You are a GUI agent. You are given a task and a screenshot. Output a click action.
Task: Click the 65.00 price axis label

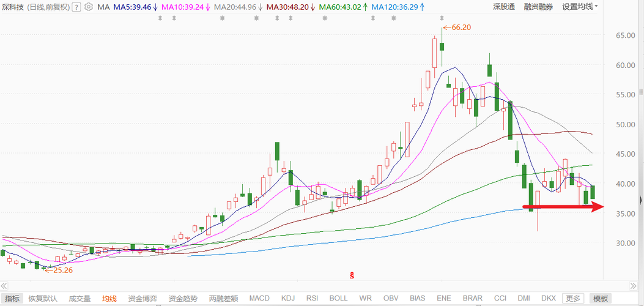[x=625, y=35]
